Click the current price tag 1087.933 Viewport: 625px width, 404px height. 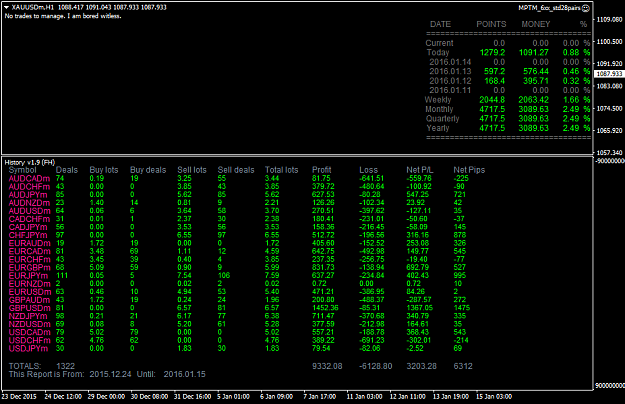[x=609, y=74]
